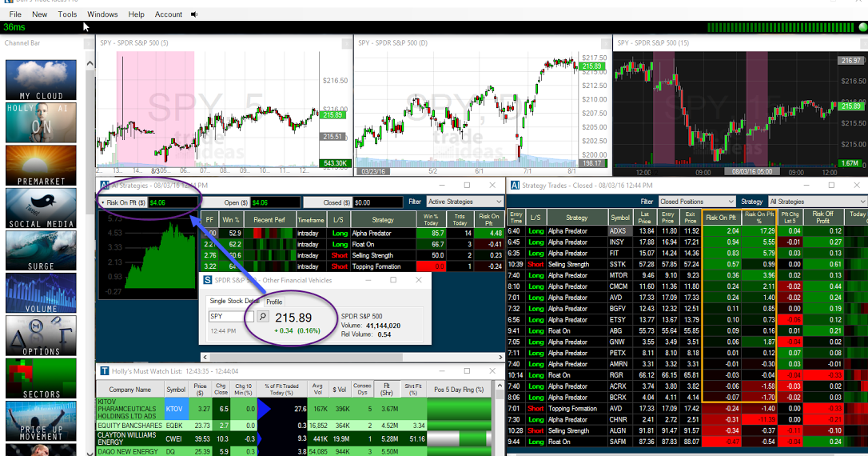This screenshot has height=456, width=868.
Task: Click the horizontal scrollbar below SPDR window
Action: tap(353, 358)
